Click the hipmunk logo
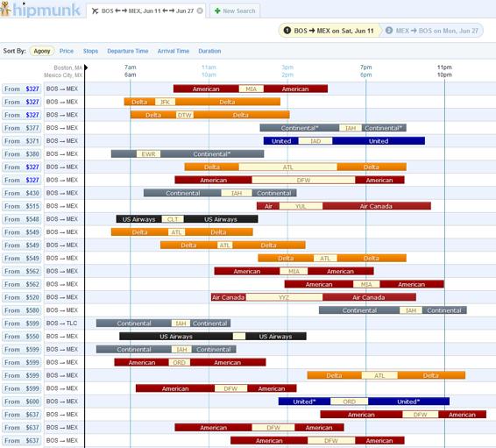This screenshot has width=496, height=448. (40, 10)
